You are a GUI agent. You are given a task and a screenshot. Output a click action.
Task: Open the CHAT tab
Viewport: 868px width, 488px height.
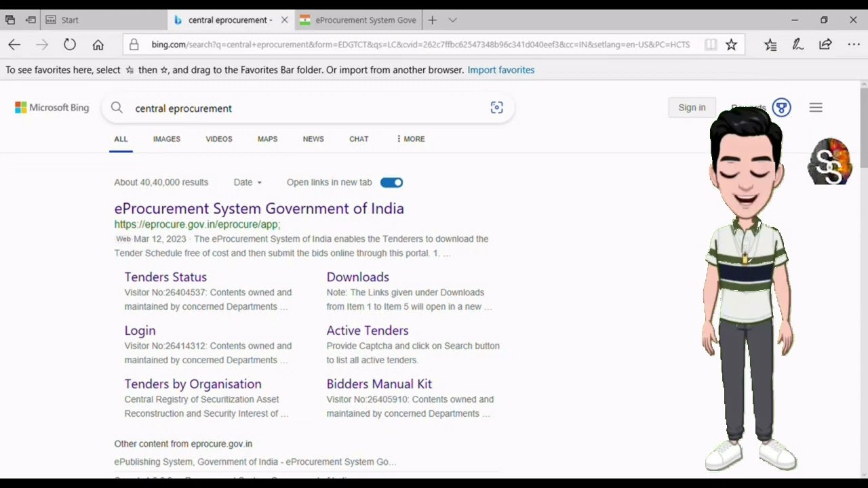(359, 139)
